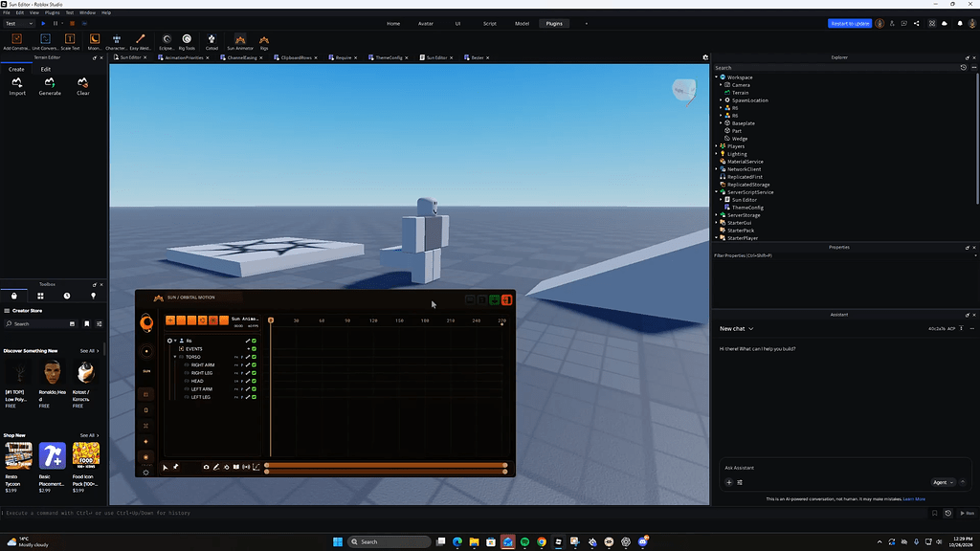This screenshot has height=551, width=980.
Task: Select the arrow cursor tool in Sun Animator
Action: (x=165, y=467)
